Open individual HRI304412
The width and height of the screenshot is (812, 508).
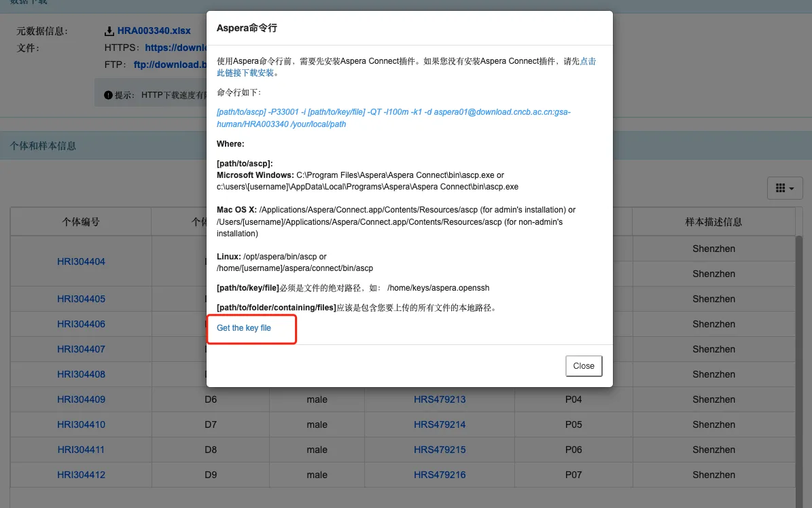[81, 474]
